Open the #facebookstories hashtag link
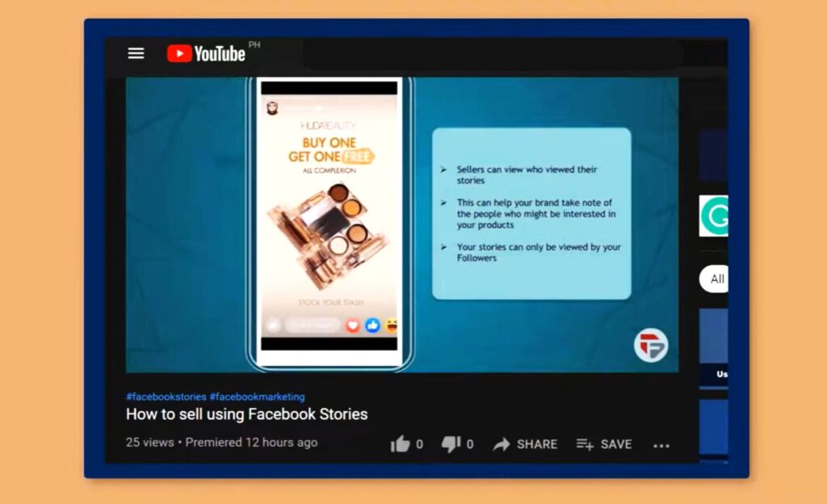 point(166,397)
